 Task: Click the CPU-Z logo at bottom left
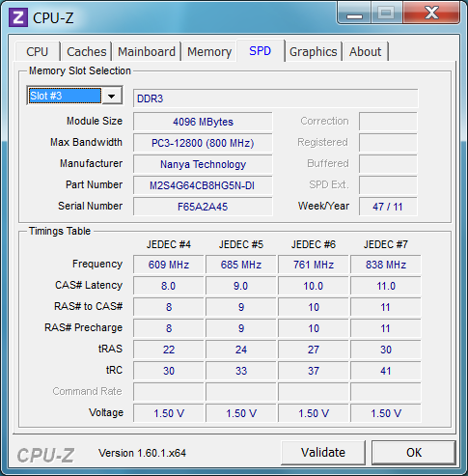(45, 455)
